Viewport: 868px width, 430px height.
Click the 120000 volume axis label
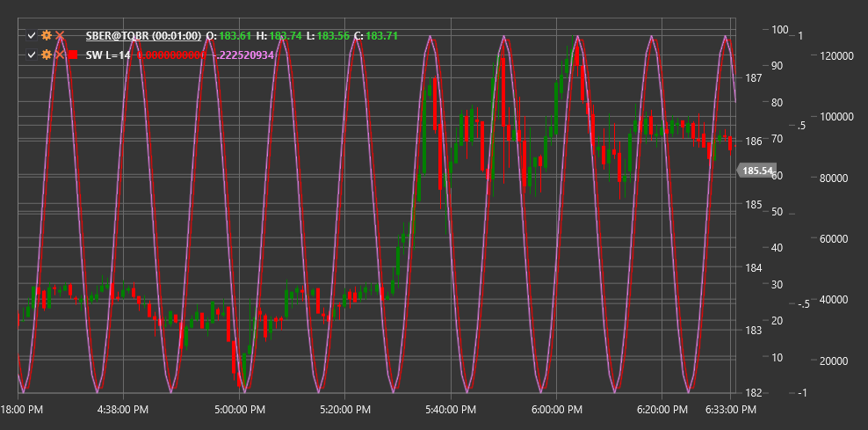click(x=837, y=56)
